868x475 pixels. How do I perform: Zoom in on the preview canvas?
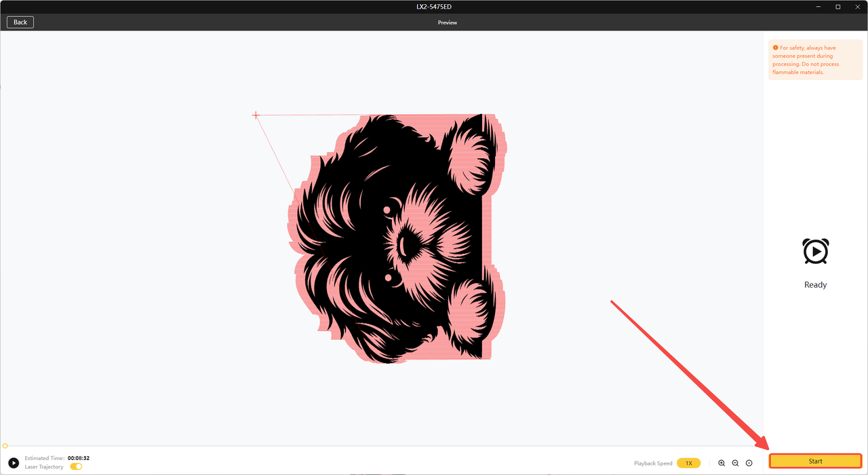point(722,463)
